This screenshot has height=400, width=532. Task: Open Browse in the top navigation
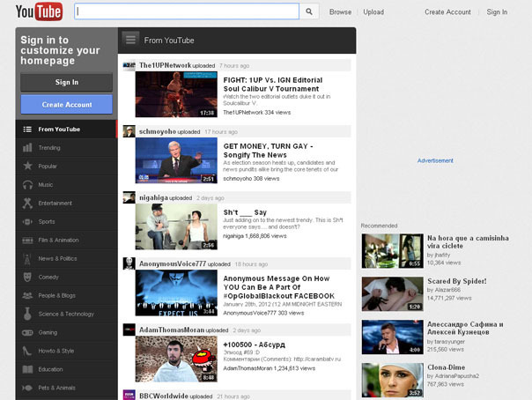[x=340, y=11]
